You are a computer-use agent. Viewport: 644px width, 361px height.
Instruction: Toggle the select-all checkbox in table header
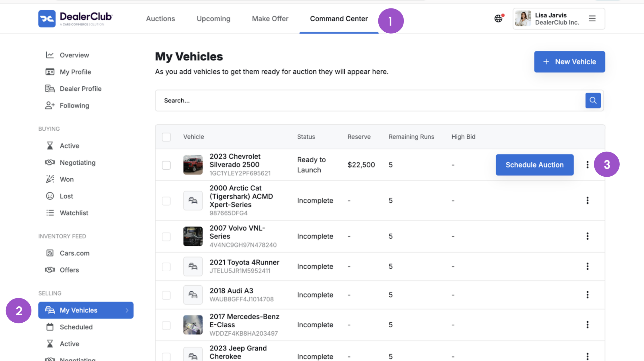pos(166,137)
